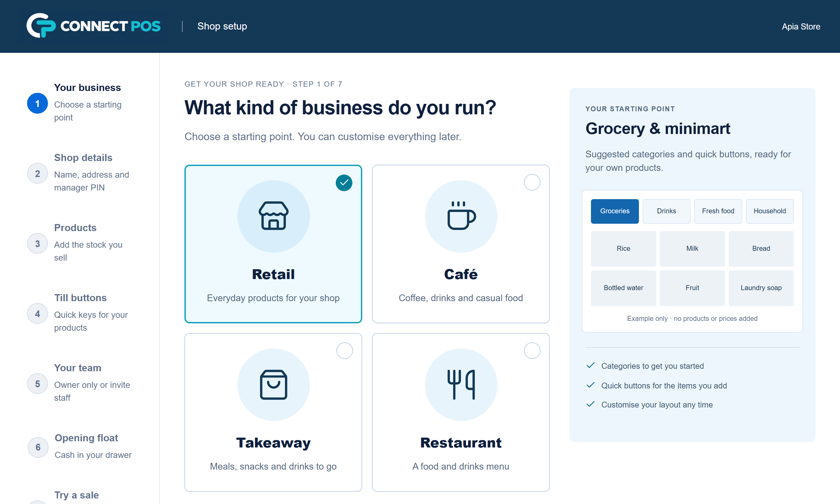Click the Shop setup header label
840x504 pixels.
coord(222,26)
